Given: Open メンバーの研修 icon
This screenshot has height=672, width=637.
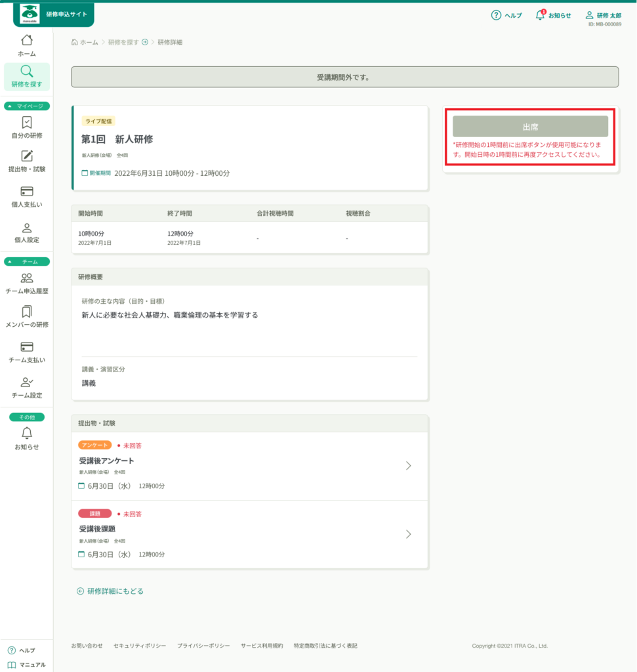Looking at the screenshot, I should point(27,312).
